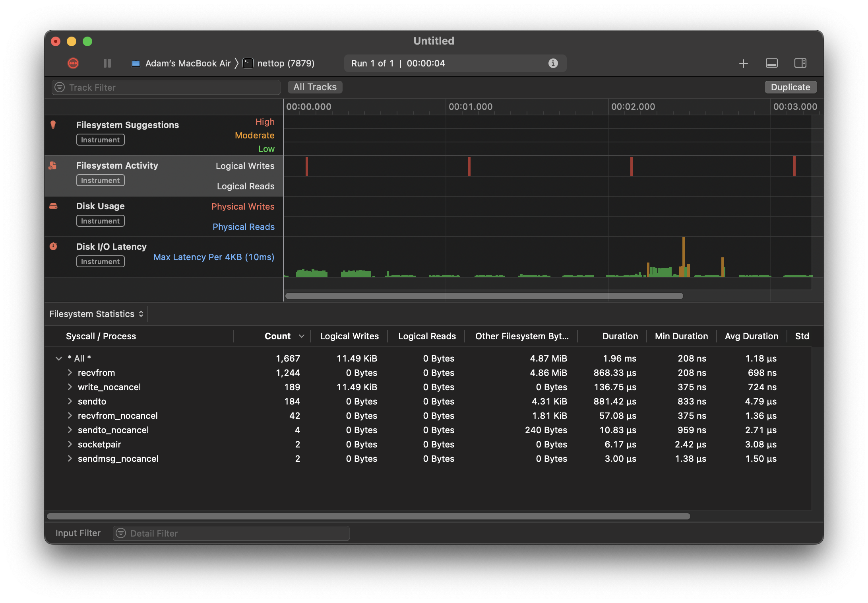This screenshot has width=868, height=603.
Task: Select the Filesystem Activity instrument icon
Action: (53, 165)
